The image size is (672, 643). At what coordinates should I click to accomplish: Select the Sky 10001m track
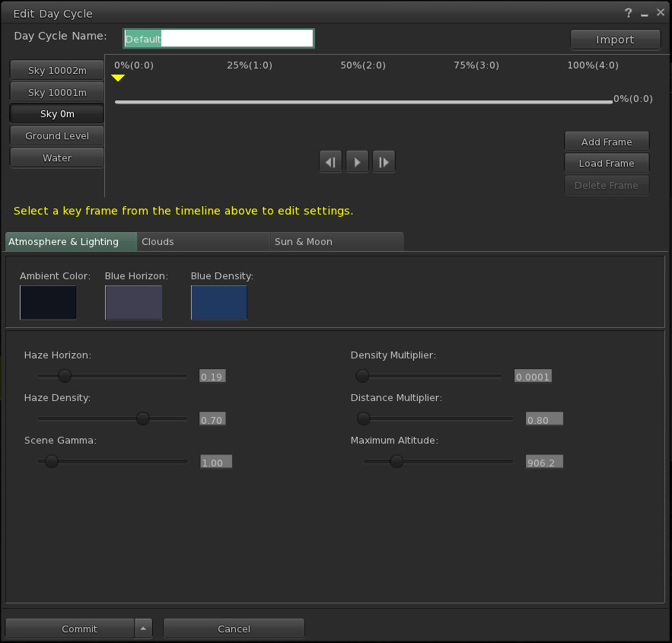point(57,92)
